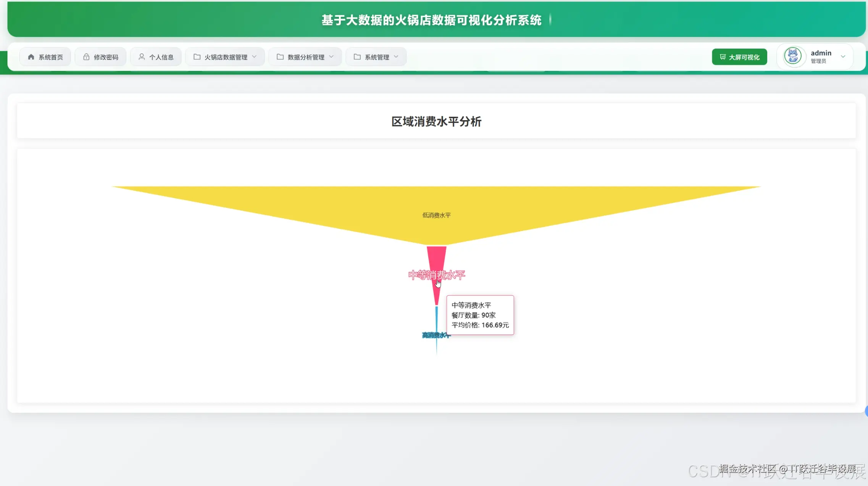This screenshot has width=868, height=486.
Task: Open the 数据分析管理 dropdown menu
Action: pyautogui.click(x=331, y=56)
